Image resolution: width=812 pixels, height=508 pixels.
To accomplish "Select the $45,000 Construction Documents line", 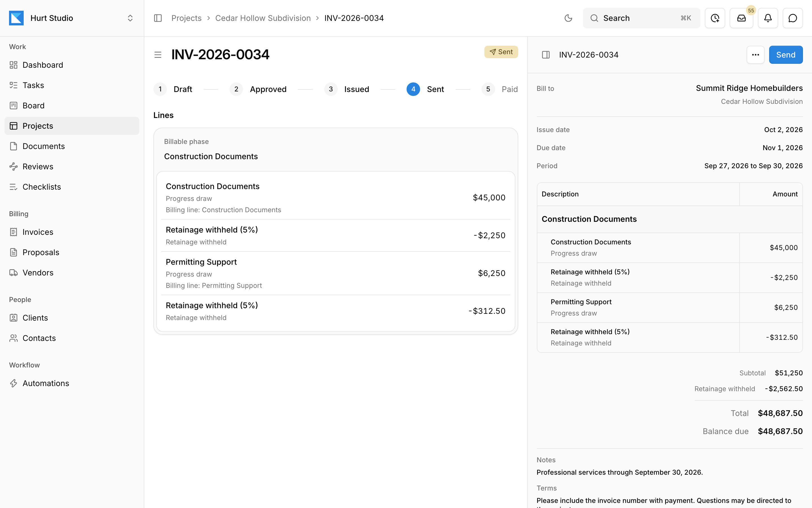I will point(336,198).
